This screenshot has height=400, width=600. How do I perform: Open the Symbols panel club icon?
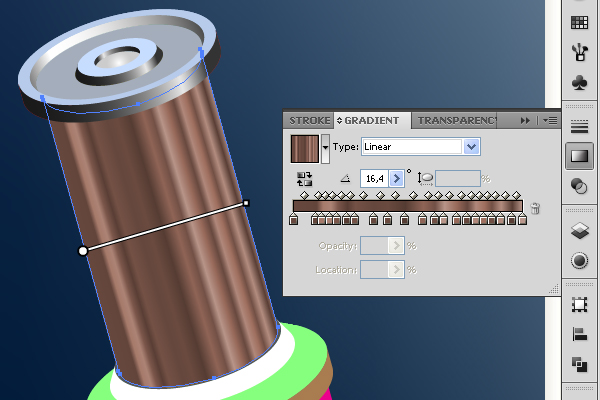[x=579, y=82]
